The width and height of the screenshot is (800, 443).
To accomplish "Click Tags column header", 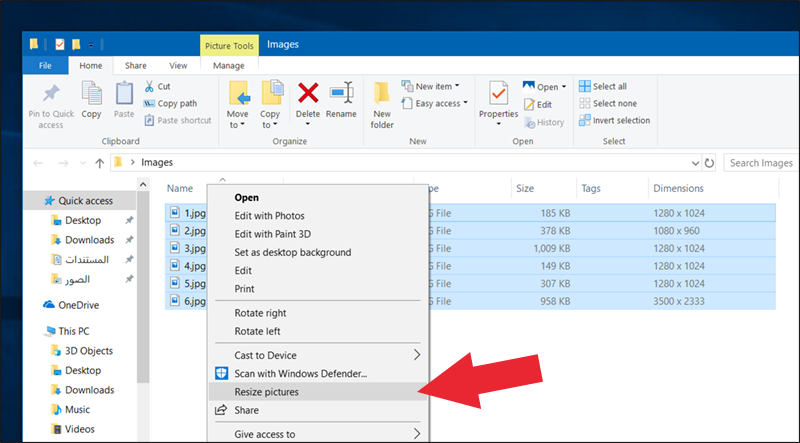I will (x=591, y=189).
